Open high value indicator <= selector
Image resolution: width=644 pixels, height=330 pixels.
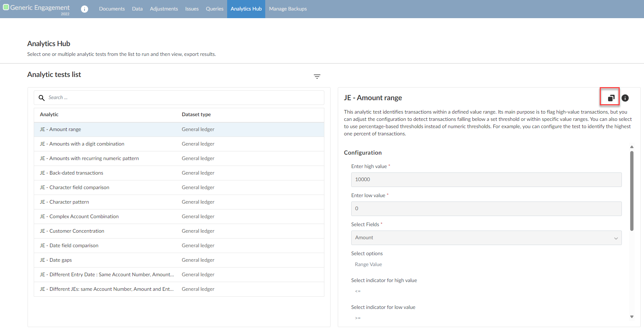pyautogui.click(x=358, y=291)
